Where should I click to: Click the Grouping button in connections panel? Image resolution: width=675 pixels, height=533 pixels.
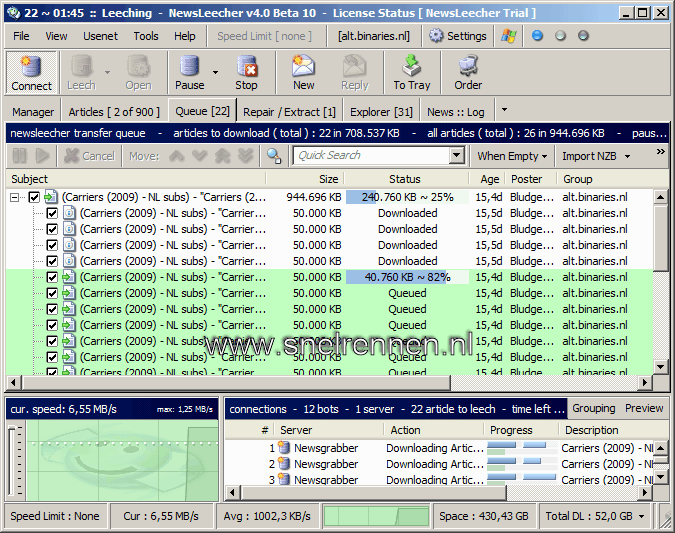[x=593, y=408]
